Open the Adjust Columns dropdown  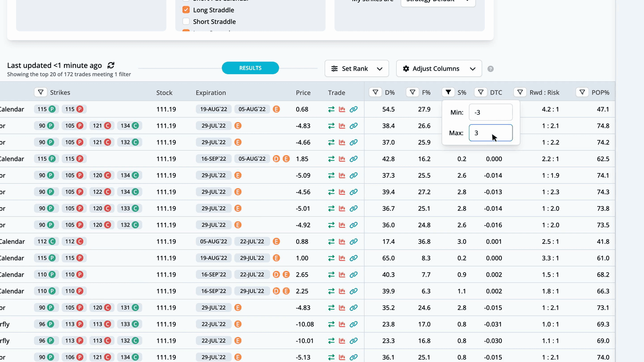pyautogui.click(x=439, y=68)
